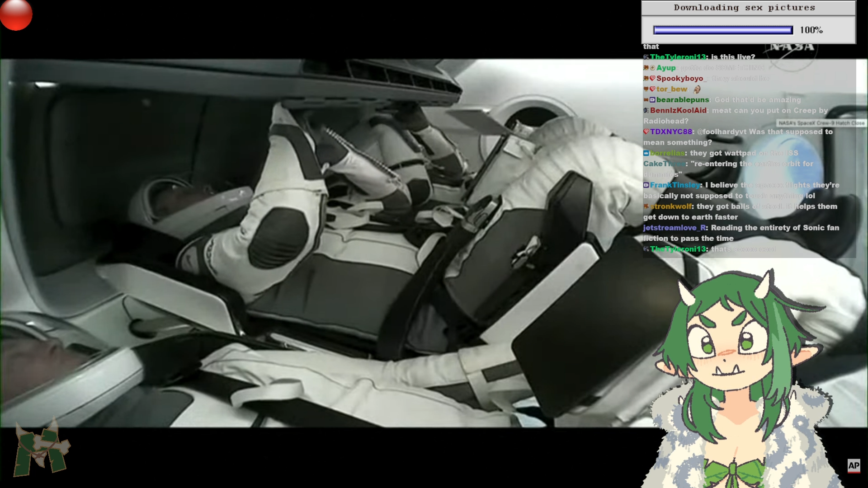Click tor_bew's face emote in chat

point(697,89)
